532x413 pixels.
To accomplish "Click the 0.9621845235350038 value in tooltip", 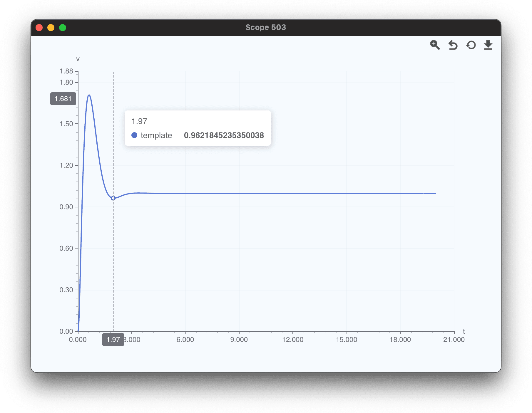I will pyautogui.click(x=224, y=135).
